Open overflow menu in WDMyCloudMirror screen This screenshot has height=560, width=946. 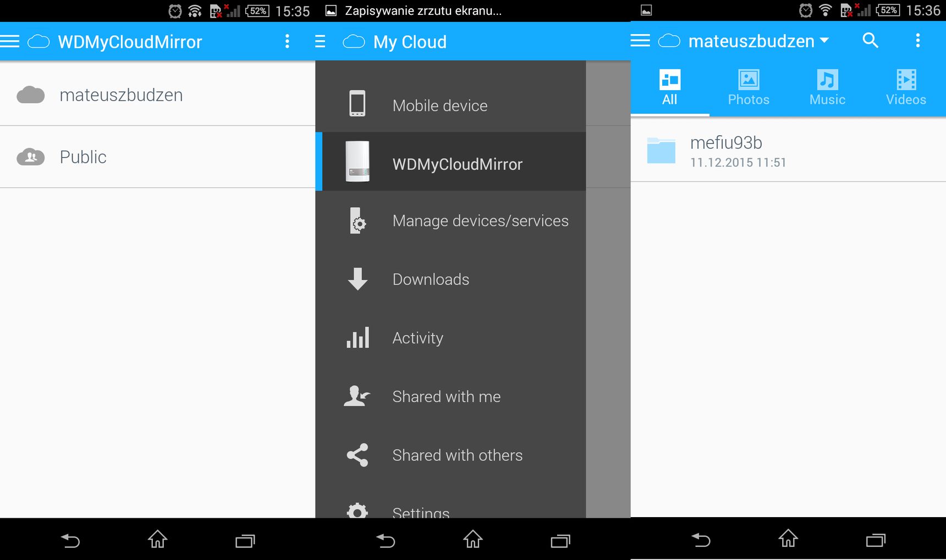pyautogui.click(x=287, y=41)
